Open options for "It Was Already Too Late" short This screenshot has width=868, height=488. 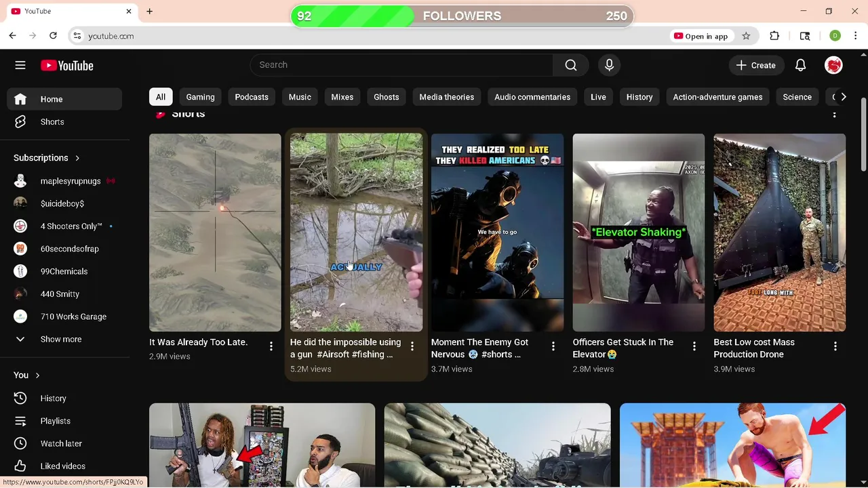click(x=271, y=346)
